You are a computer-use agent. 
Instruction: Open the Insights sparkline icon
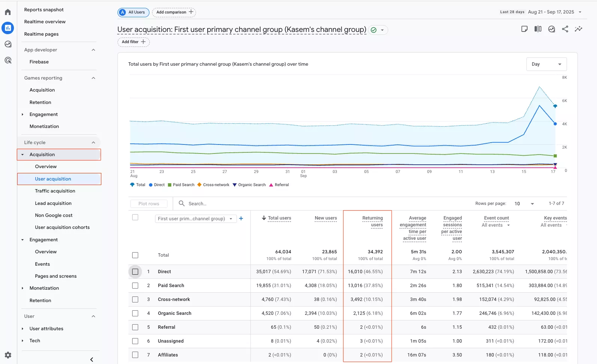coord(579,29)
